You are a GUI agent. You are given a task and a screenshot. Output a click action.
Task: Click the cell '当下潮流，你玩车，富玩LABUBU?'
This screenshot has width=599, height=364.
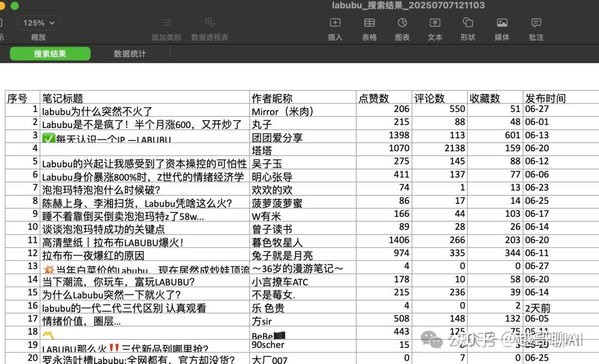[144, 281]
